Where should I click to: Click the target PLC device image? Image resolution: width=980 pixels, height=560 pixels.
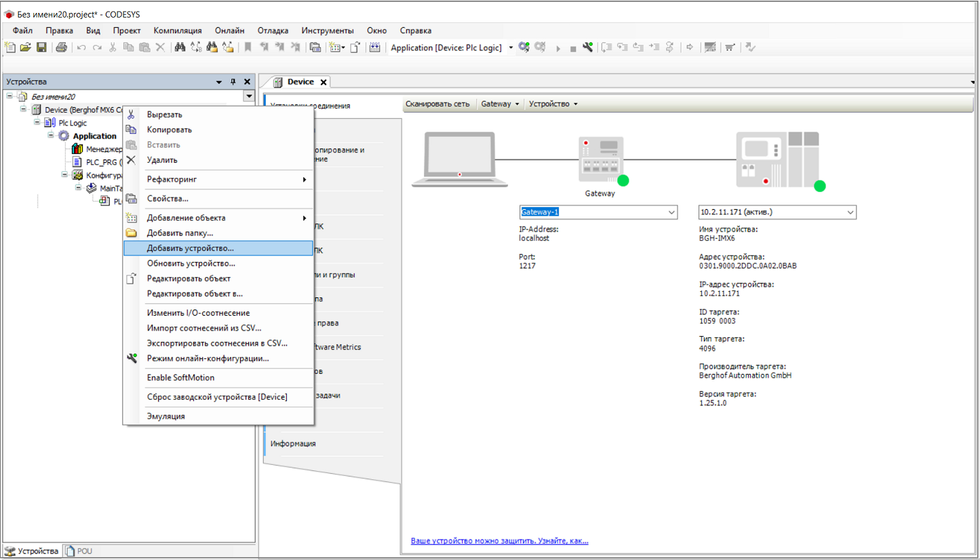tap(777, 160)
